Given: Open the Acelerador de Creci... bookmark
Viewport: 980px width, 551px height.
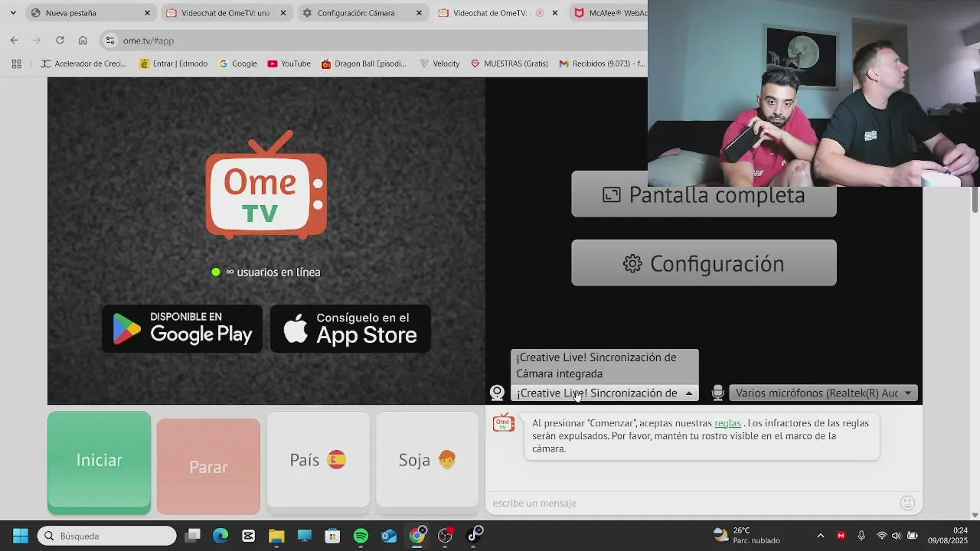Looking at the screenshot, I should [84, 64].
